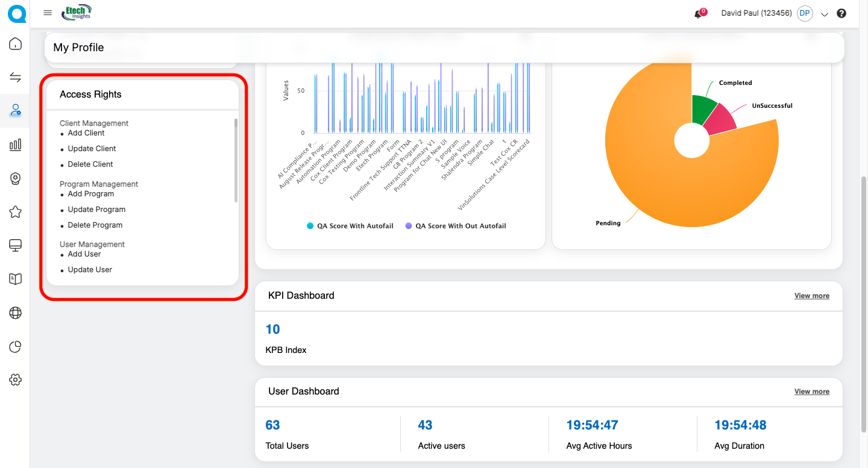Open the bar chart sidebar icon
Screen dimensions: 868x468
click(x=16, y=145)
